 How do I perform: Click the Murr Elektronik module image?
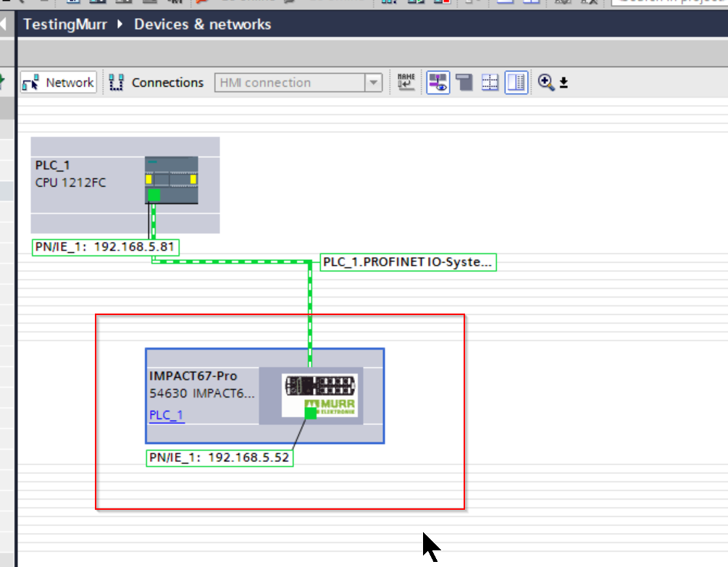click(x=319, y=395)
